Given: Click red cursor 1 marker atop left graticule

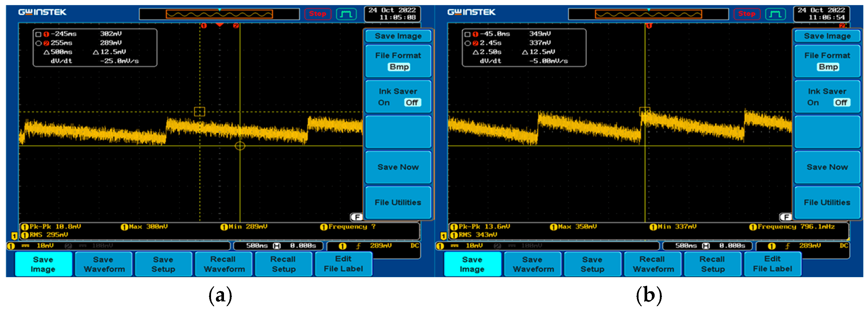Looking at the screenshot, I should tap(204, 26).
